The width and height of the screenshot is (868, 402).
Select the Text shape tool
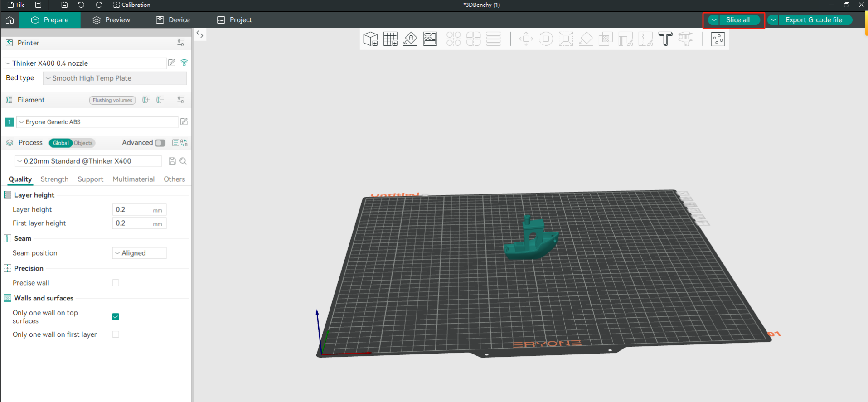click(x=665, y=39)
